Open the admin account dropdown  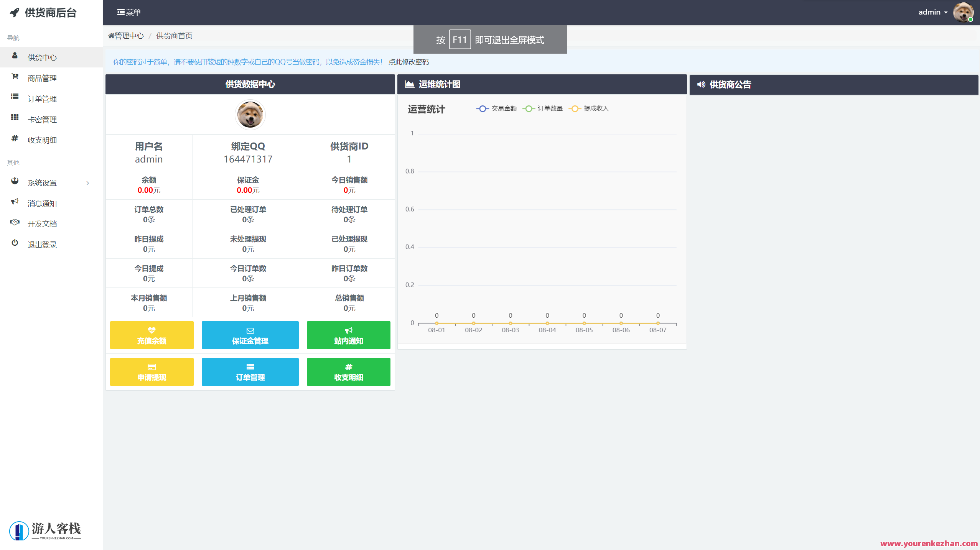932,12
